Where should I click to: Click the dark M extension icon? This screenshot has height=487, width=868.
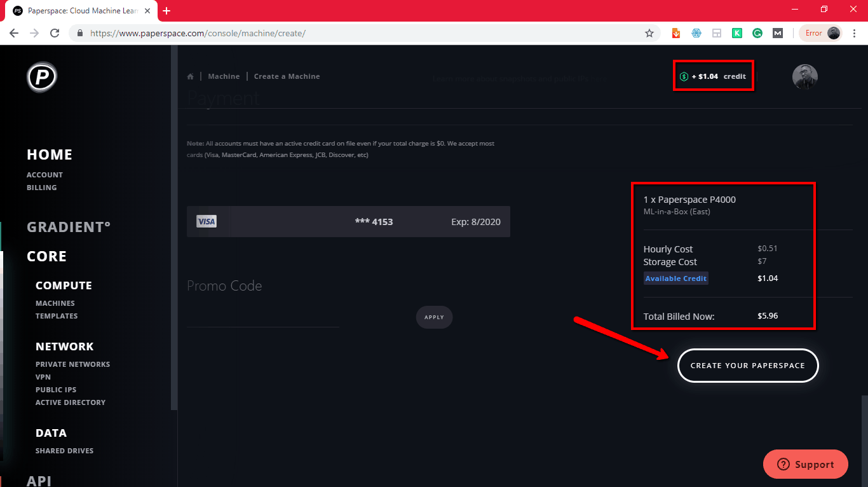[x=778, y=33]
